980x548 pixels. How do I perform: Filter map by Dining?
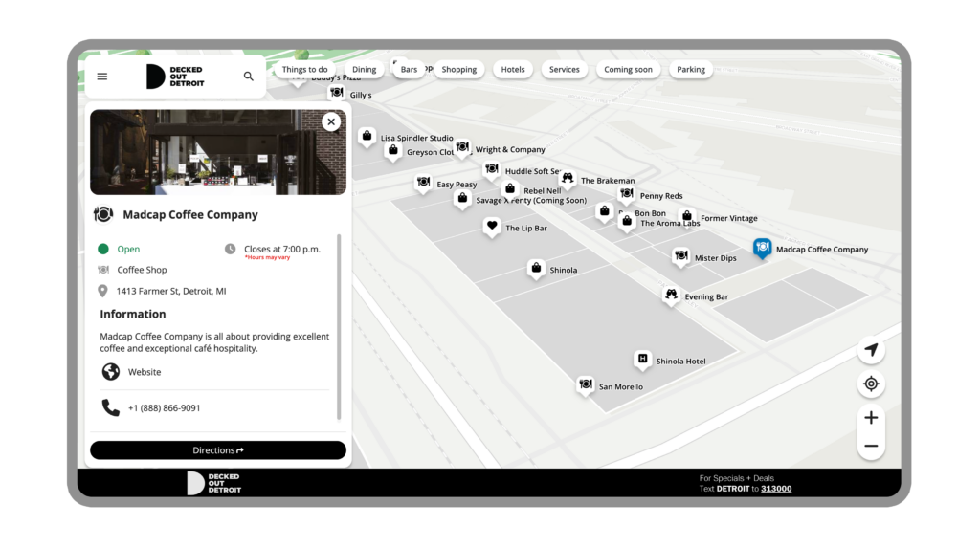point(364,70)
